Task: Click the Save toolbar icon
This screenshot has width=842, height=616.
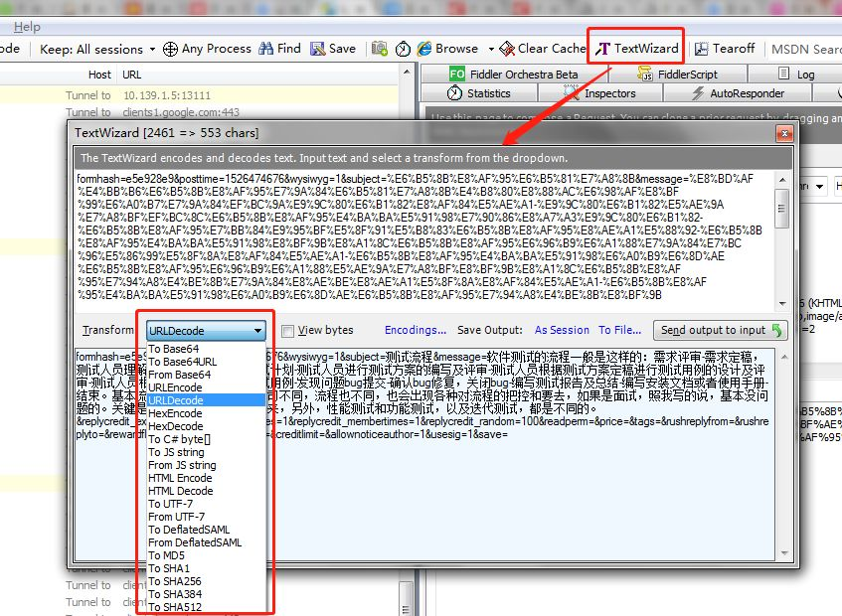Action: [318, 49]
